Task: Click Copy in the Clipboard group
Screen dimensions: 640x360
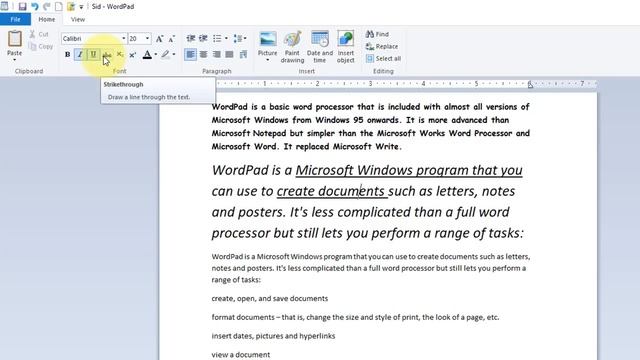Action: tap(41, 47)
